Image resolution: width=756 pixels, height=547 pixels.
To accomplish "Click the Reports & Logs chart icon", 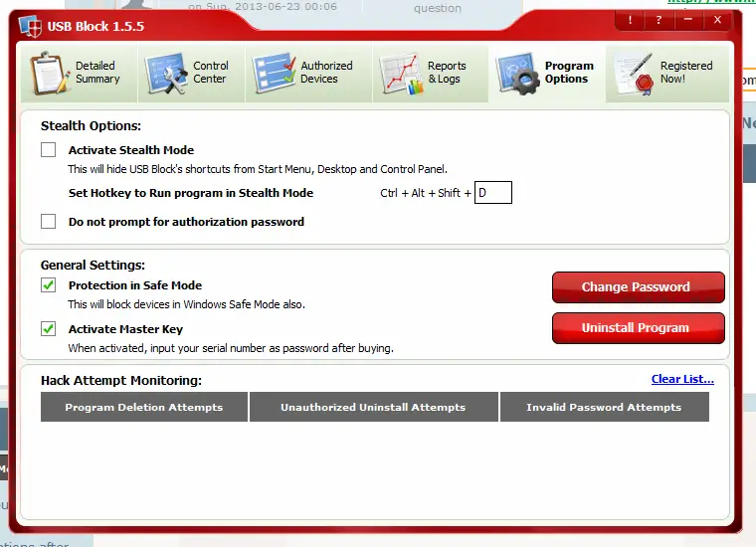I will [x=401, y=74].
